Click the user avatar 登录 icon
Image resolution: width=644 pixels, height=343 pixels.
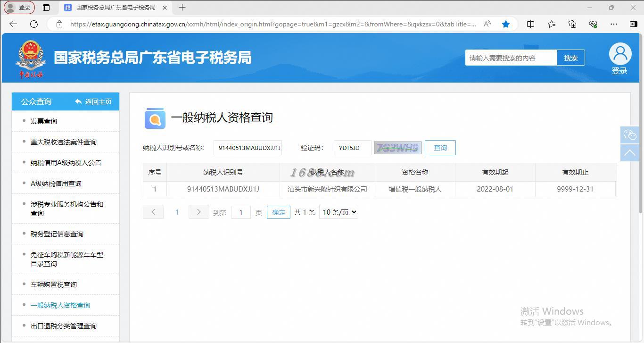pos(620,58)
